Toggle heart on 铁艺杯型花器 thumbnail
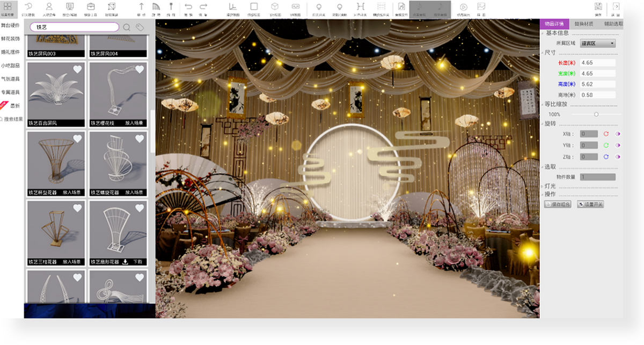 77,139
